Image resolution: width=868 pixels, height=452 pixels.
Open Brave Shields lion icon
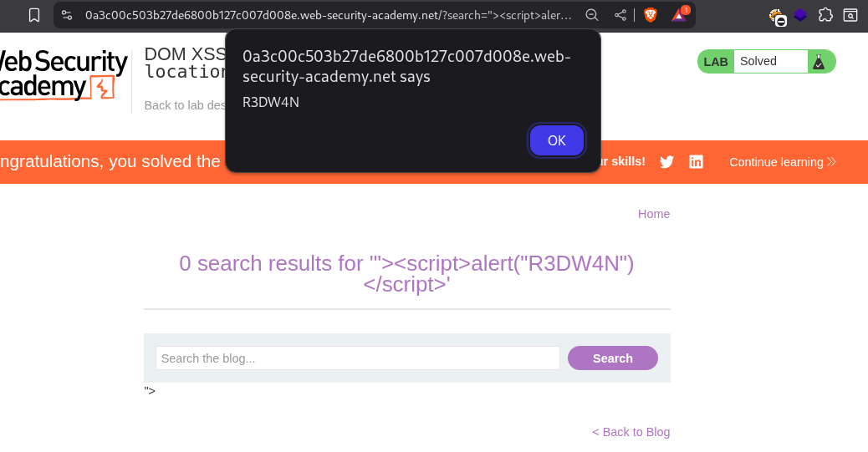(x=650, y=15)
